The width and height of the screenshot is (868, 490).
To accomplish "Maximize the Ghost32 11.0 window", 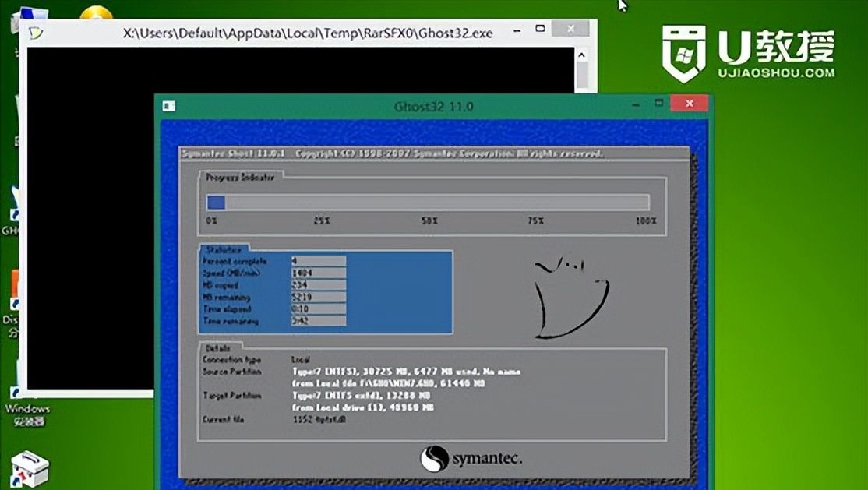I will click(658, 103).
